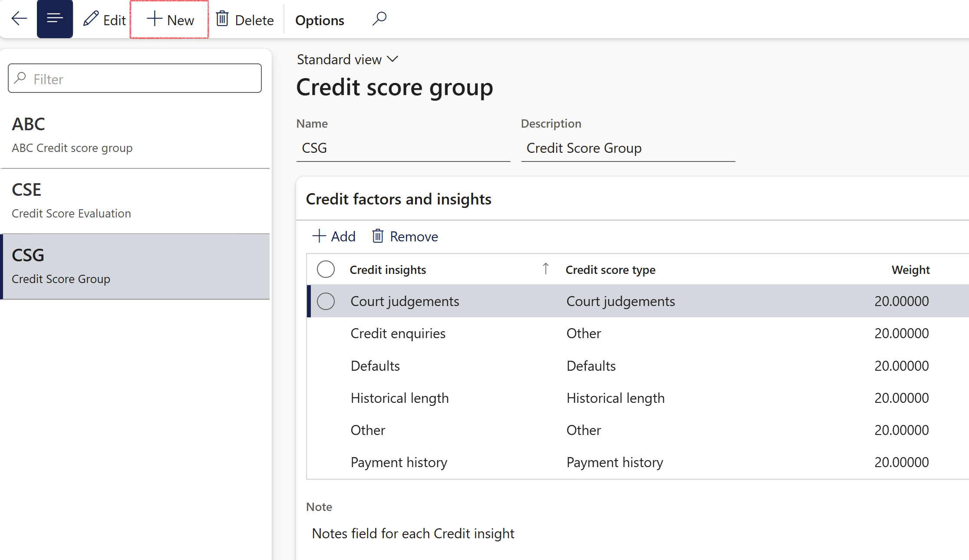Screen dimensions: 969x560
Task: Focus the Filter search box
Action: click(x=135, y=79)
